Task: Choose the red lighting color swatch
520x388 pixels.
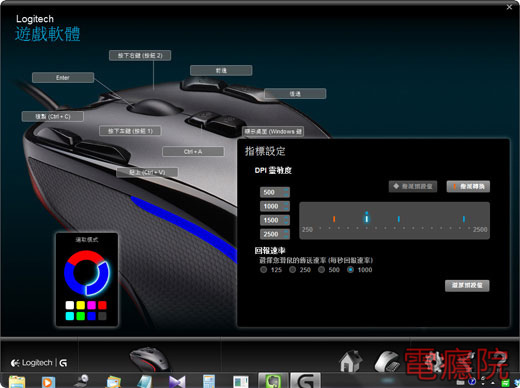Action: pyautogui.click(x=102, y=305)
